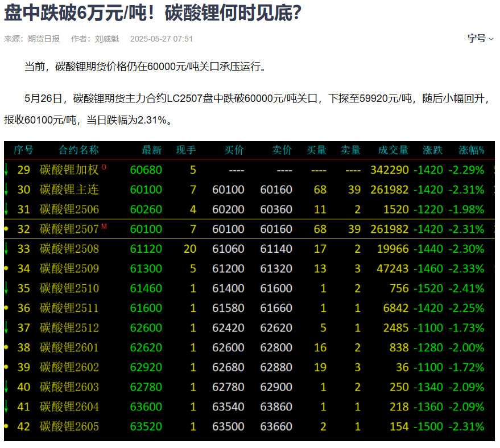500x448 pixels.
Task: Select the author name 刘威魁
Action: [107, 39]
